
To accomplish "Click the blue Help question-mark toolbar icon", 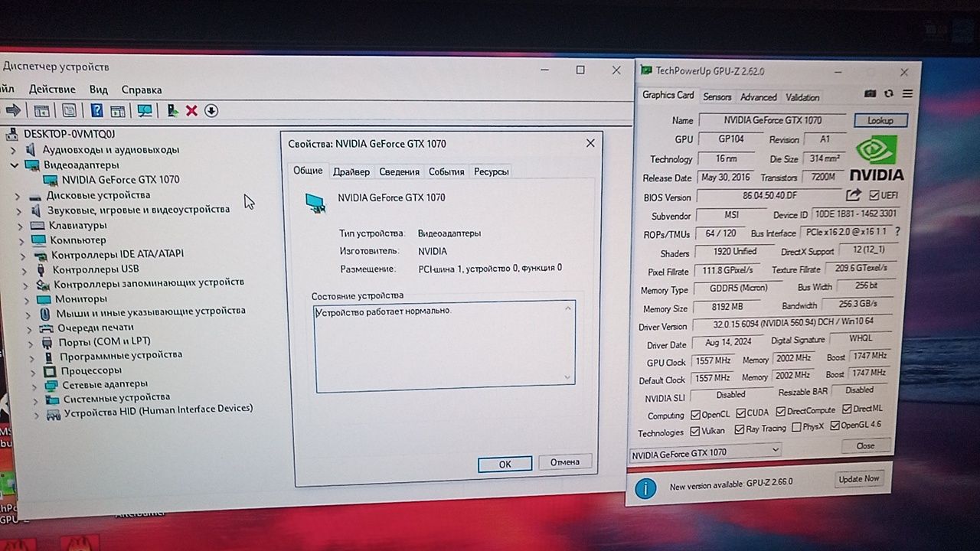I will pyautogui.click(x=96, y=110).
